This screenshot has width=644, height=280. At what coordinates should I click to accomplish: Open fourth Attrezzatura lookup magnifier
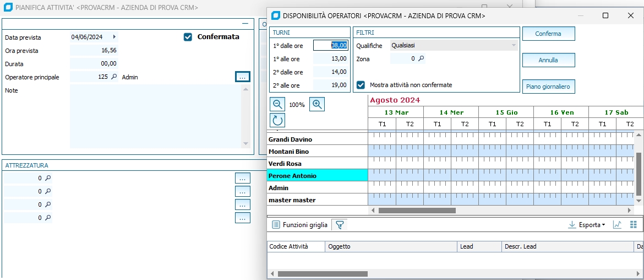click(48, 218)
